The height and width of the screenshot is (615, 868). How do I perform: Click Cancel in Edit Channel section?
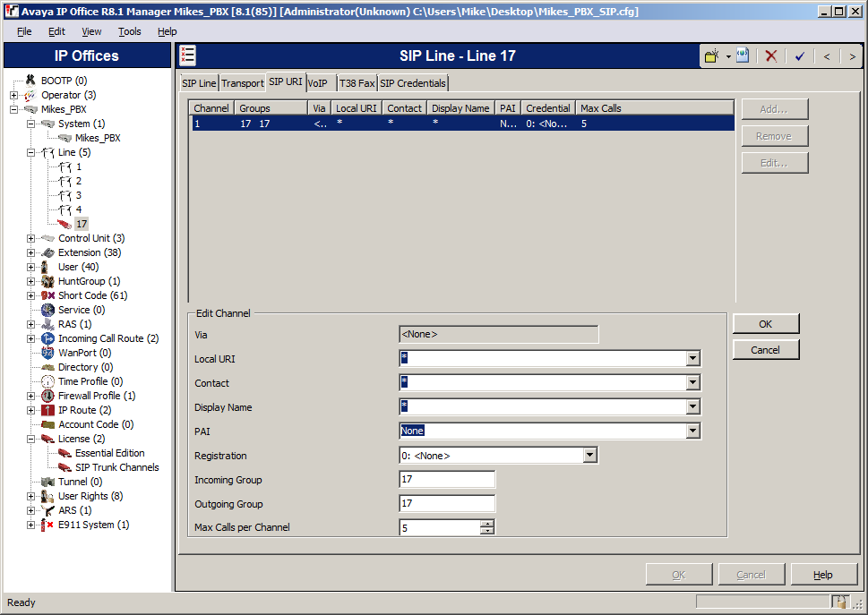click(766, 349)
